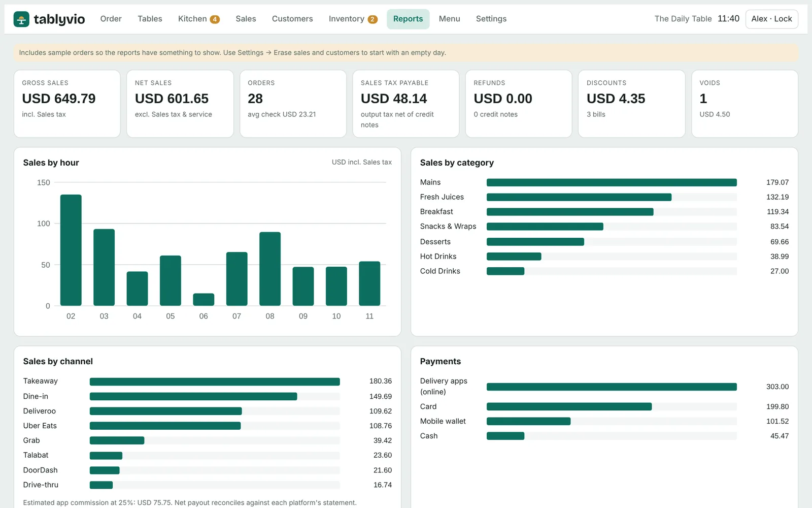Click the Mains category progress bar
This screenshot has height=508, width=812.
click(612, 182)
